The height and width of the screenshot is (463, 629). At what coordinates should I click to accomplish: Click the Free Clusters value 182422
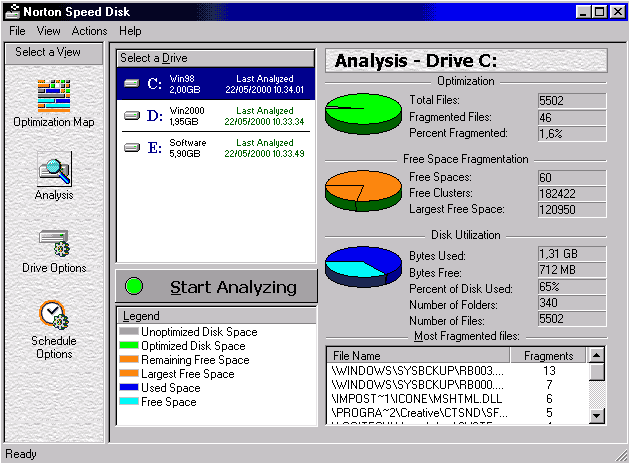[572, 194]
